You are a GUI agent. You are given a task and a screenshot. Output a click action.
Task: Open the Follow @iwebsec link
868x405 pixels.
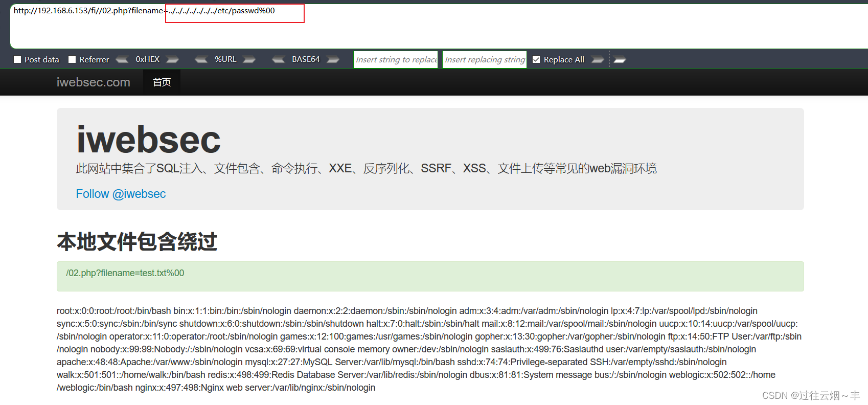tap(121, 194)
